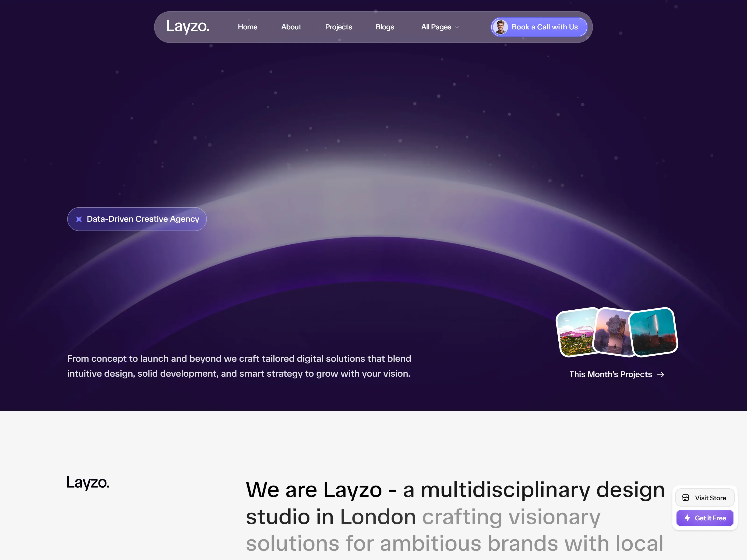Viewport: 747px width, 560px height.
Task: Follow the This Month's Projects link
Action: [617, 374]
